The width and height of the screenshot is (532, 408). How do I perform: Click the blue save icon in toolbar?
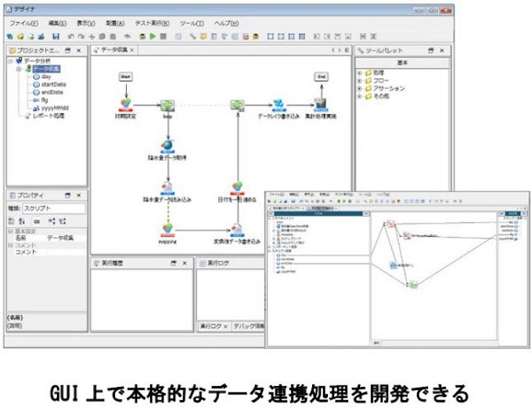click(56, 36)
